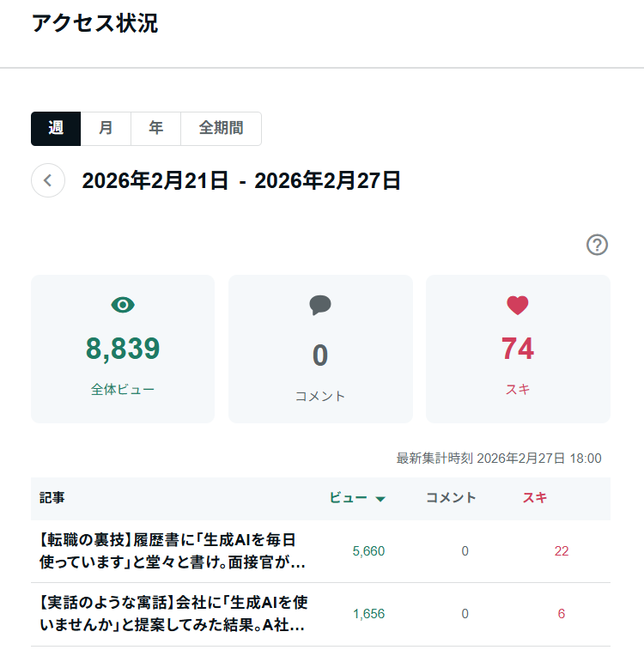644x650 pixels.
Task: Sort table by スキ column header
Action: pyautogui.click(x=534, y=498)
